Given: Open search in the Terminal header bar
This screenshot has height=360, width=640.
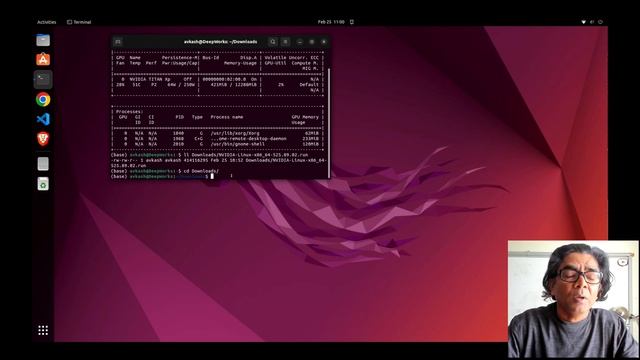Looking at the screenshot, I should click(x=273, y=42).
